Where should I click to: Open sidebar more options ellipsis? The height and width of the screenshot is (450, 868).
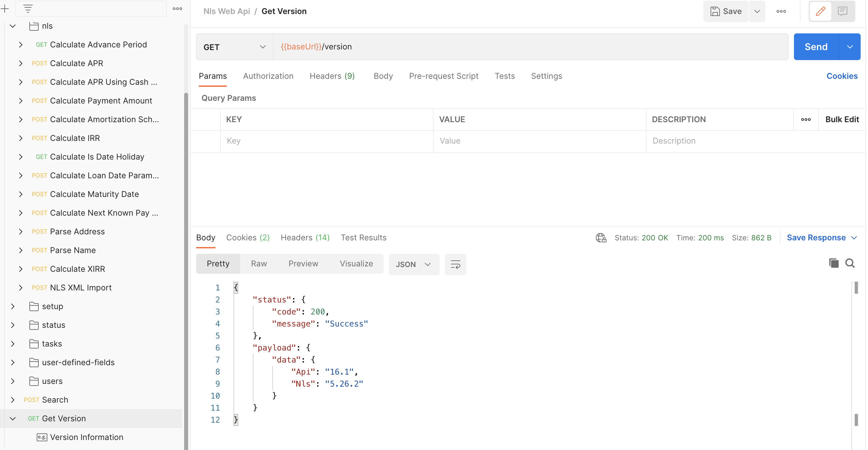pos(177,8)
